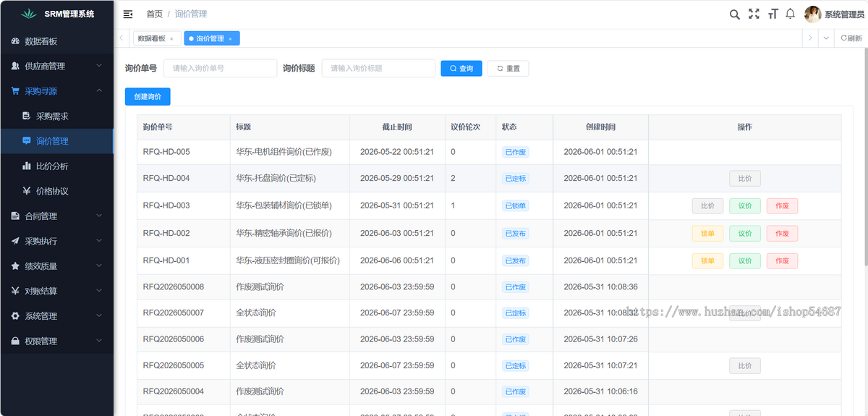The width and height of the screenshot is (868, 416).
Task: Click the 查询 search button
Action: click(461, 68)
